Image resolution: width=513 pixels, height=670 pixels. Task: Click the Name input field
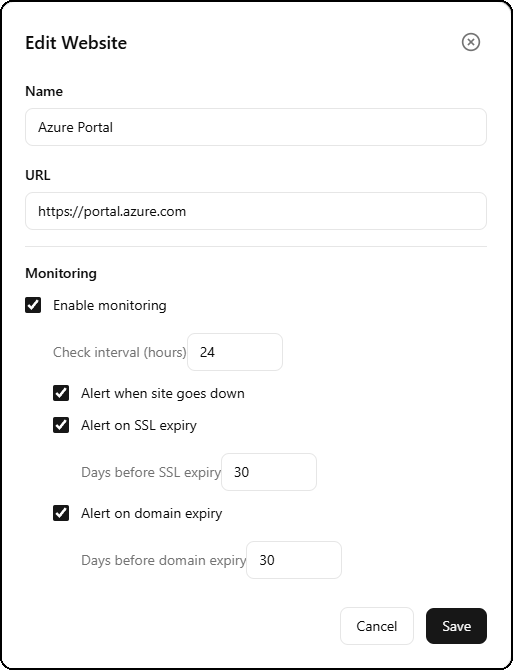[256, 127]
